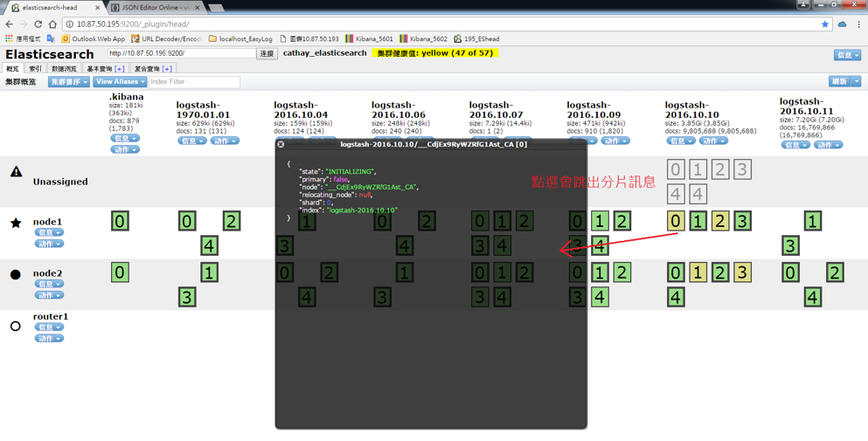
Task: Select logstash-1970.01.01 shard 4 on node1
Action: point(209,245)
